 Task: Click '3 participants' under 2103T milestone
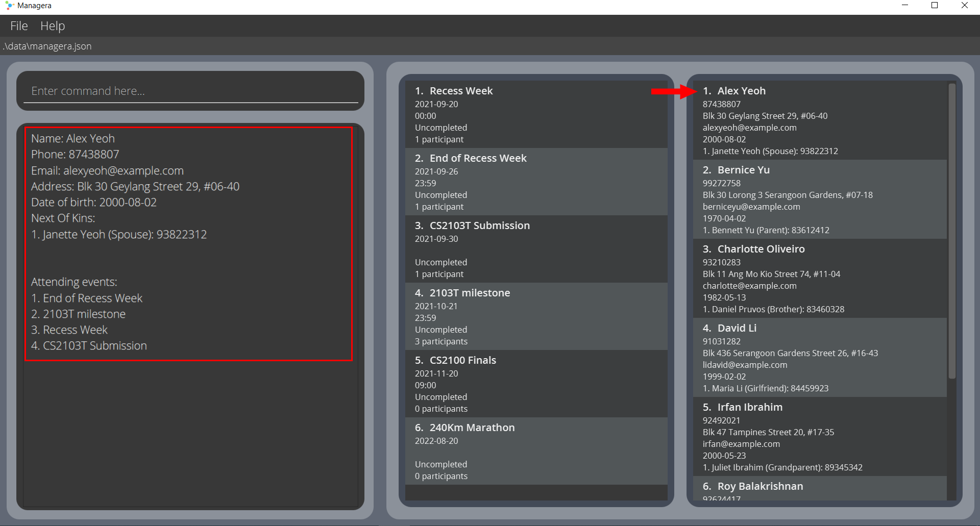[x=441, y=341]
